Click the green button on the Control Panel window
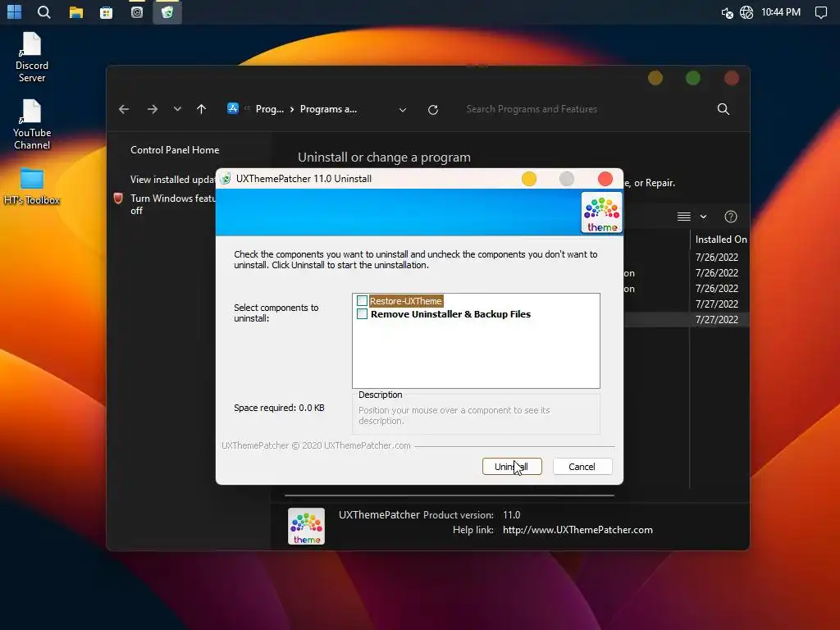The height and width of the screenshot is (630, 840). click(x=692, y=78)
